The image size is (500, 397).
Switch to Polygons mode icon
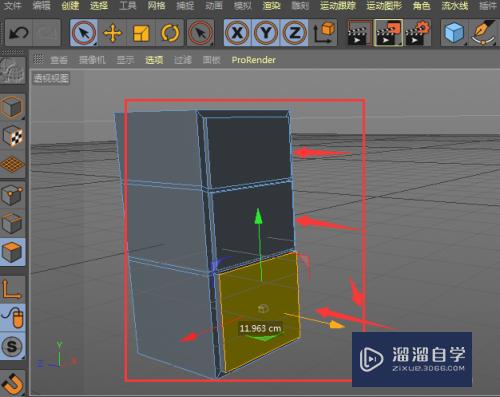(x=13, y=252)
